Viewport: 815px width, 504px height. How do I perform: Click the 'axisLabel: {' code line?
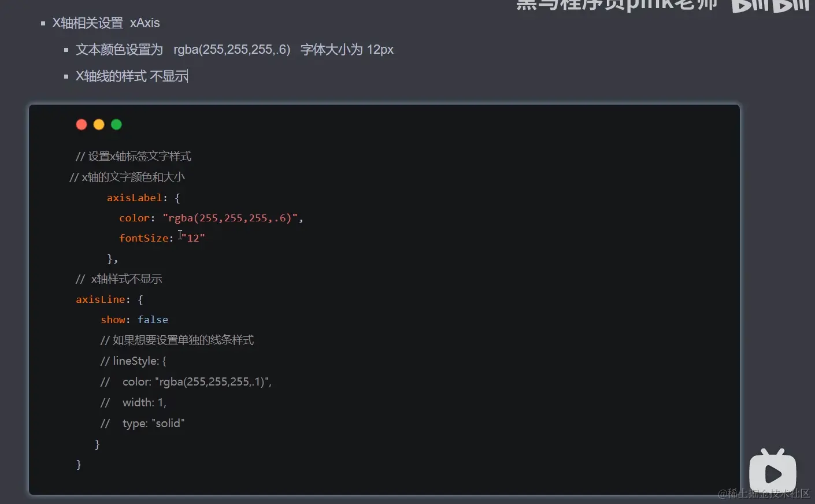143,198
